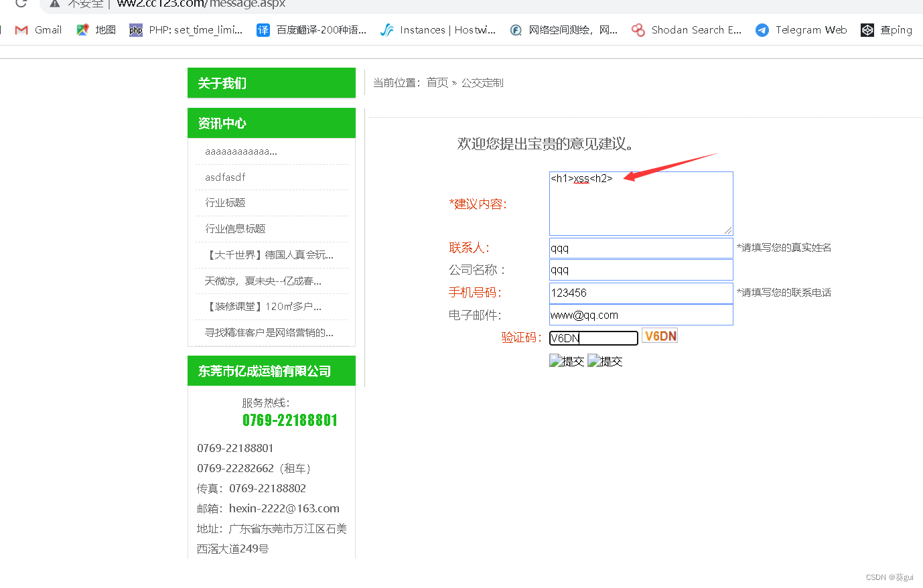Open the 行业标题 news item
The height and width of the screenshot is (588, 923).
[x=225, y=203]
